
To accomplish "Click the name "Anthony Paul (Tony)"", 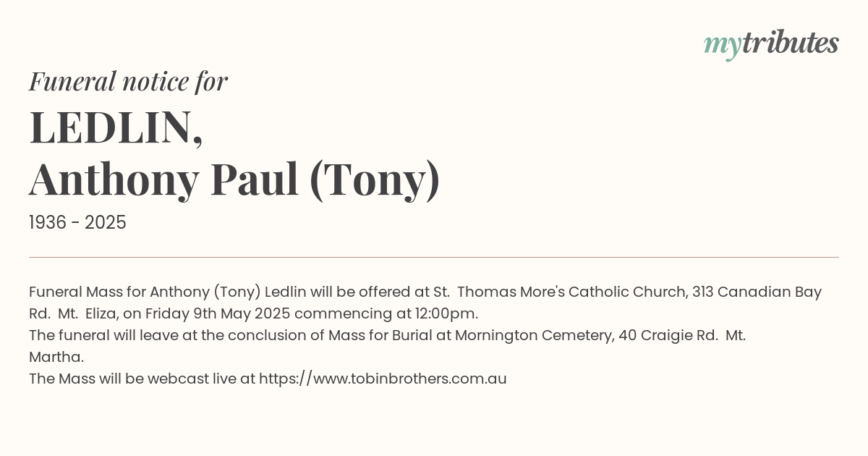I will click(234, 179).
